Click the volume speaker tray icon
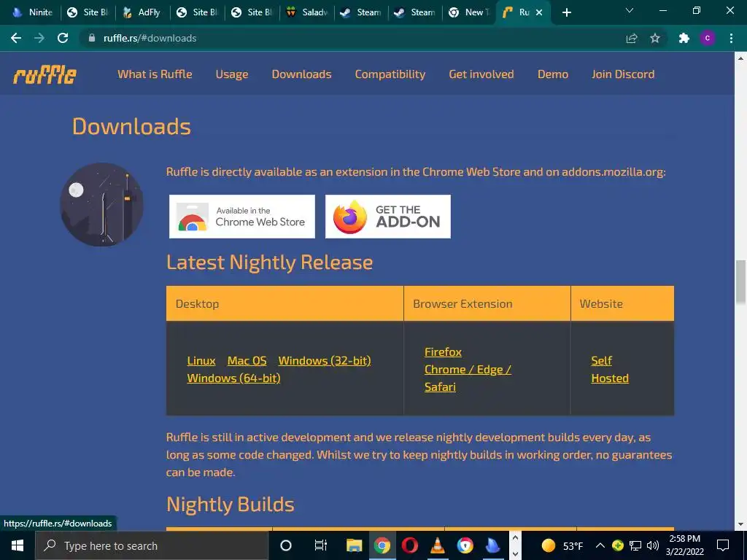This screenshot has width=747, height=560. [x=653, y=545]
